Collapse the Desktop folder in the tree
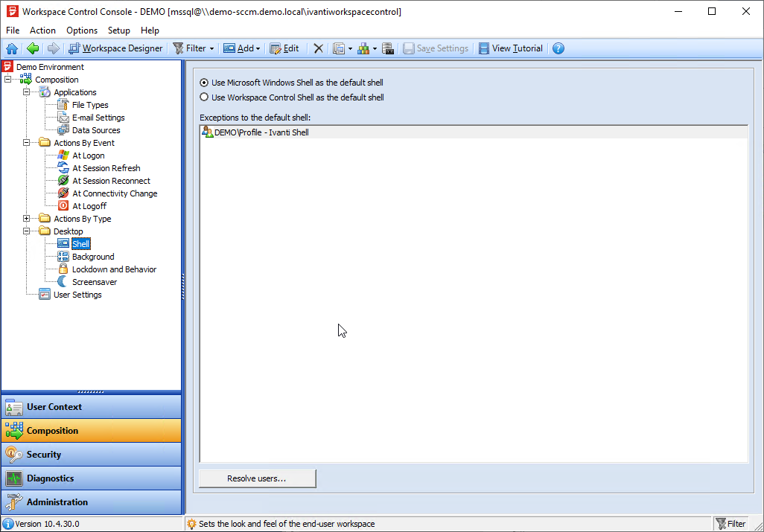 27,231
